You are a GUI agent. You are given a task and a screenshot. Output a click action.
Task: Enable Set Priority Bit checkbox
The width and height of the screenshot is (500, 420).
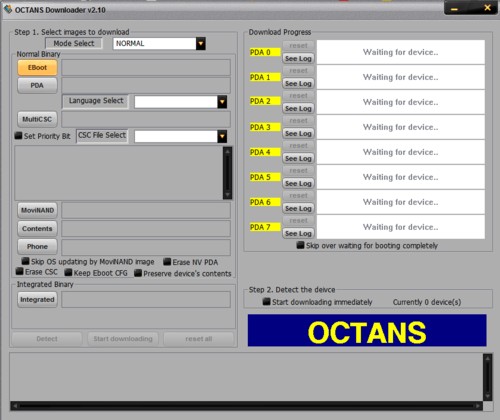click(18, 136)
